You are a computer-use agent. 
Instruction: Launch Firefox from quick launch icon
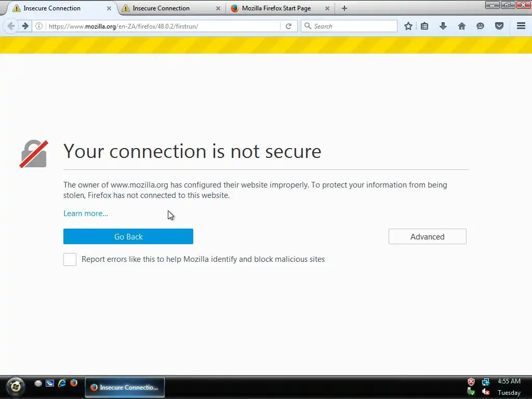pos(74,383)
